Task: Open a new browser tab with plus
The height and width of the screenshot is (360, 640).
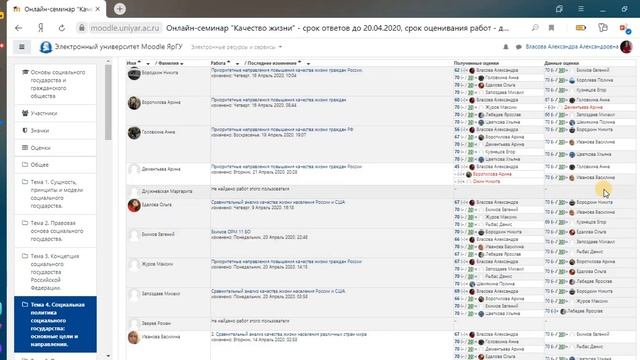Action: click(x=120, y=9)
